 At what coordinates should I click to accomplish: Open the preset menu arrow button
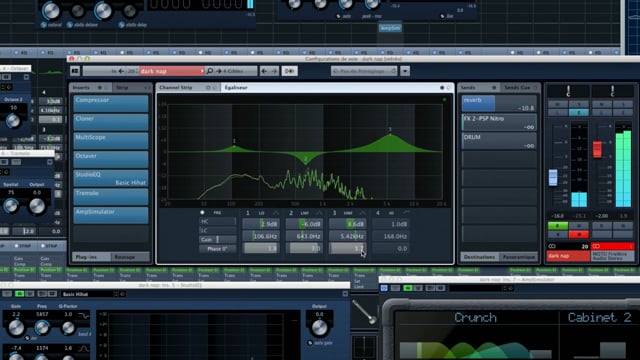point(405,71)
